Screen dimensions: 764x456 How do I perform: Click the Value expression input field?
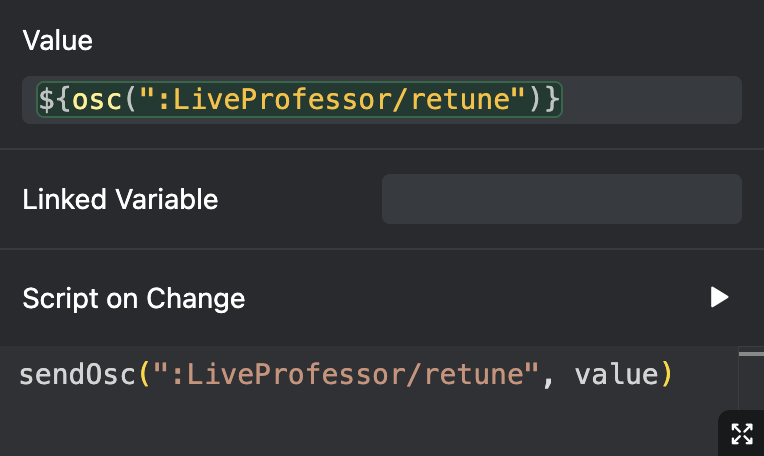click(x=381, y=100)
